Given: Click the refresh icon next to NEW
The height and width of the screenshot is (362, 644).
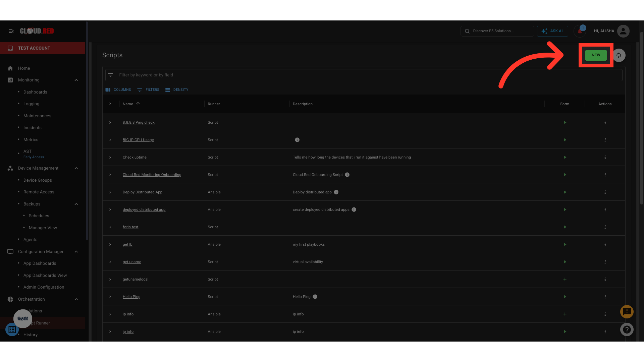Looking at the screenshot, I should [619, 55].
